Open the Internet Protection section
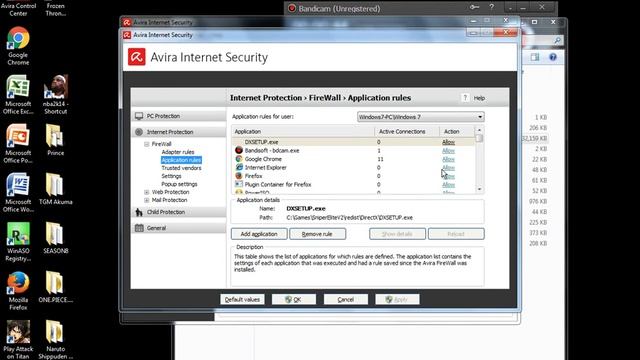The height and width of the screenshot is (360, 640). (178, 132)
